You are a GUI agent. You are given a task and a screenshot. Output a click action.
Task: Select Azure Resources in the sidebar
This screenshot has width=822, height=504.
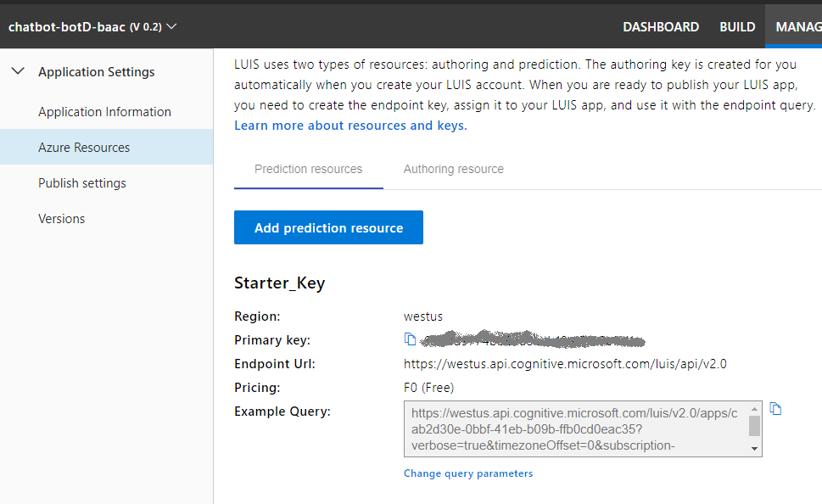click(84, 148)
